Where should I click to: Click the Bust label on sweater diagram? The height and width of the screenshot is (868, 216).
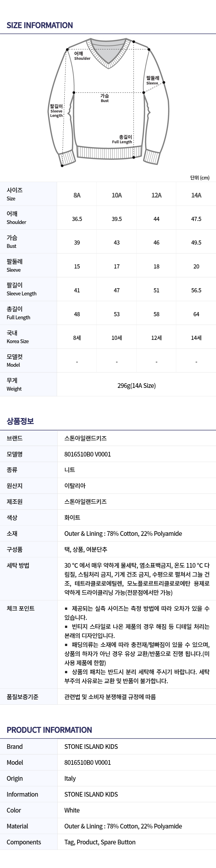[x=105, y=98]
